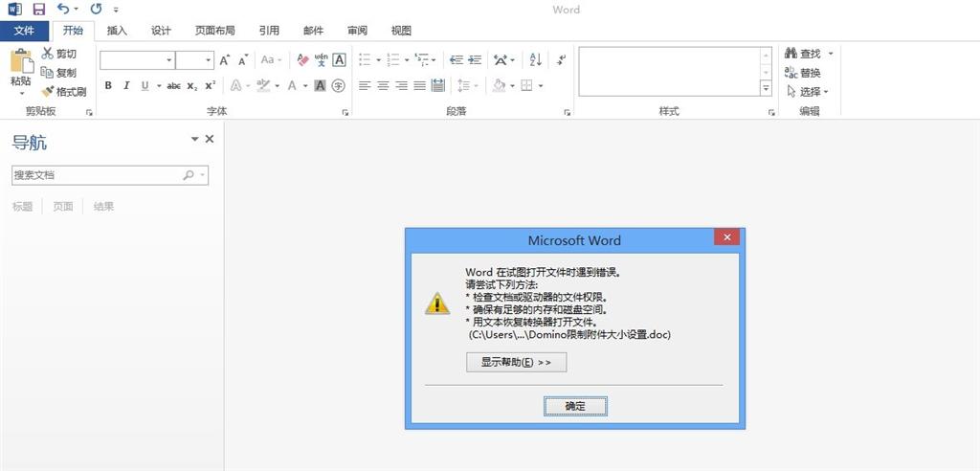Apply superscript X² formatting
980x471 pixels.
[211, 86]
